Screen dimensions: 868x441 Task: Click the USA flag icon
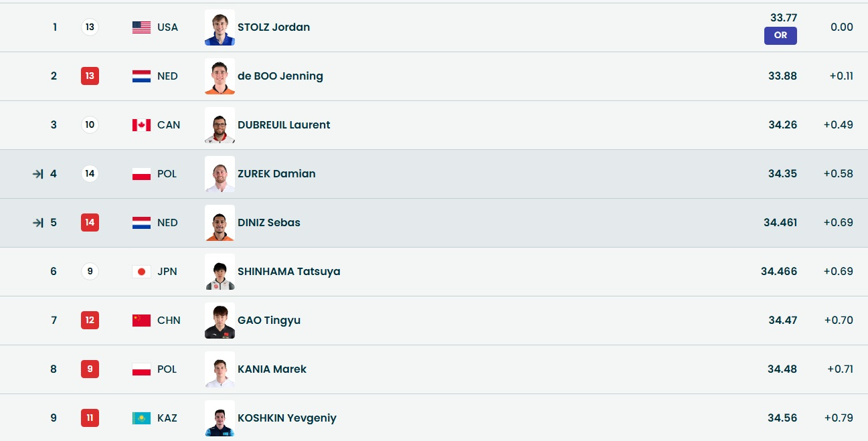[x=141, y=27]
